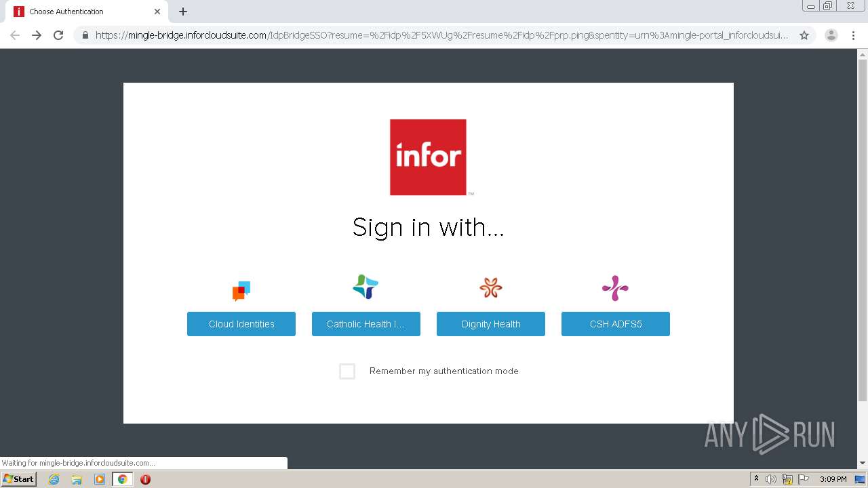Screen dimensions: 868x488
Task: Click the Sign in with... heading
Action: 428,227
